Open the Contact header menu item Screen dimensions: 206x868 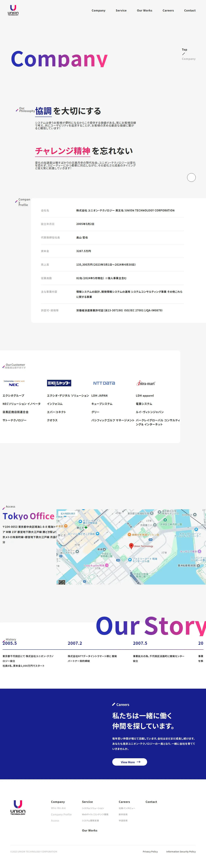tap(190, 10)
